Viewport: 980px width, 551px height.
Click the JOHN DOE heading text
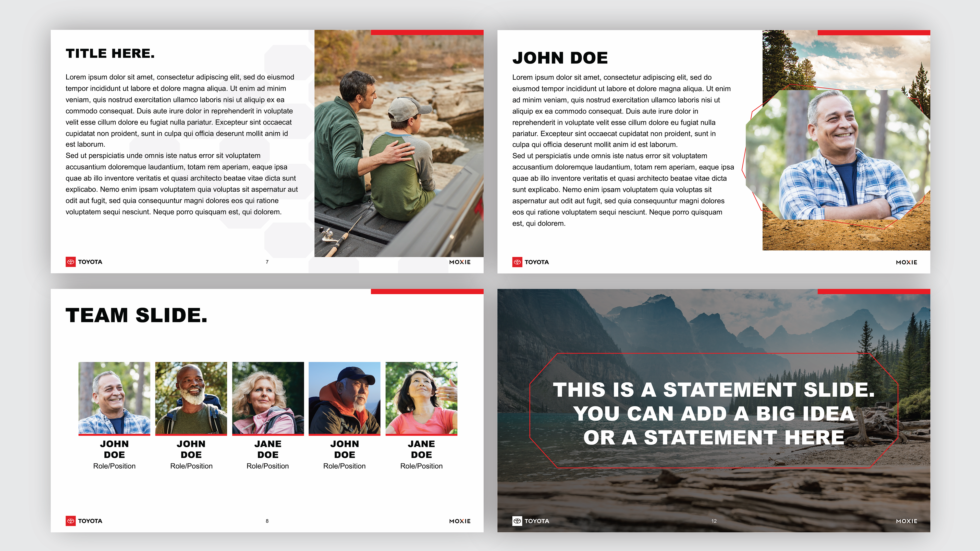[560, 58]
